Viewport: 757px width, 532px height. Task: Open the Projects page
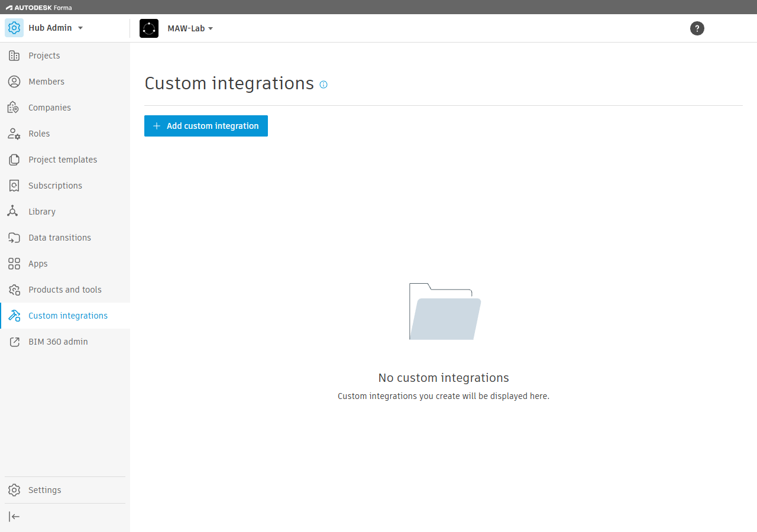coord(44,56)
